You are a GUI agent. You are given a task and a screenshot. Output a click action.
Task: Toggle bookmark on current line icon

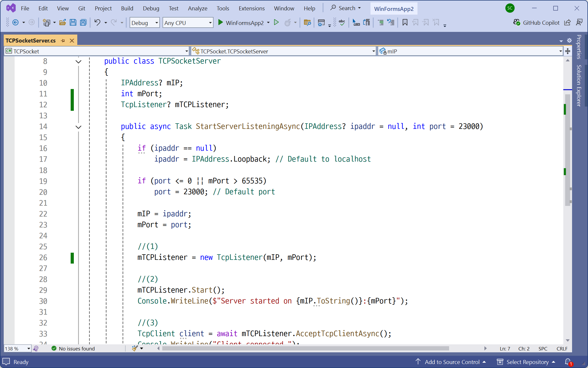[x=405, y=23]
